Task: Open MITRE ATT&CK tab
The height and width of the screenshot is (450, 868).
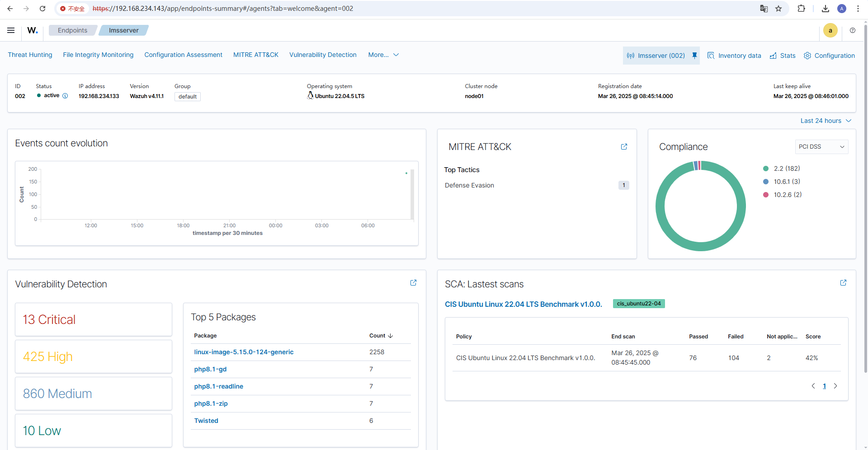Action: pyautogui.click(x=256, y=55)
